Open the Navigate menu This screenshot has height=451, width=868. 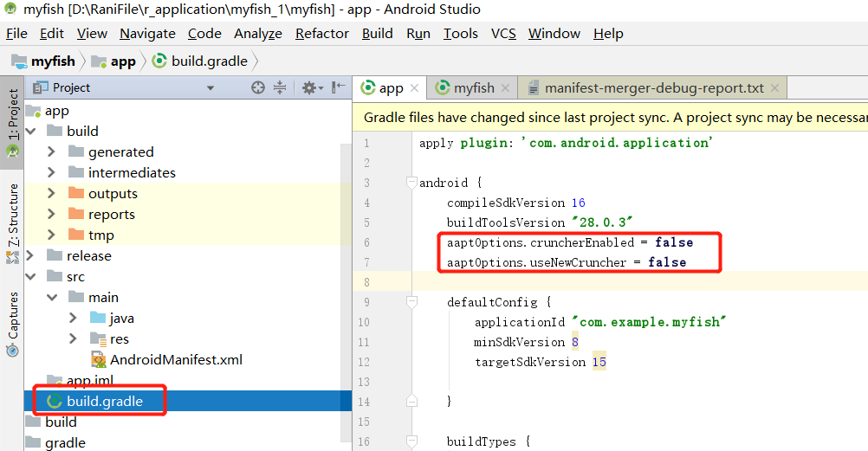pyautogui.click(x=147, y=34)
